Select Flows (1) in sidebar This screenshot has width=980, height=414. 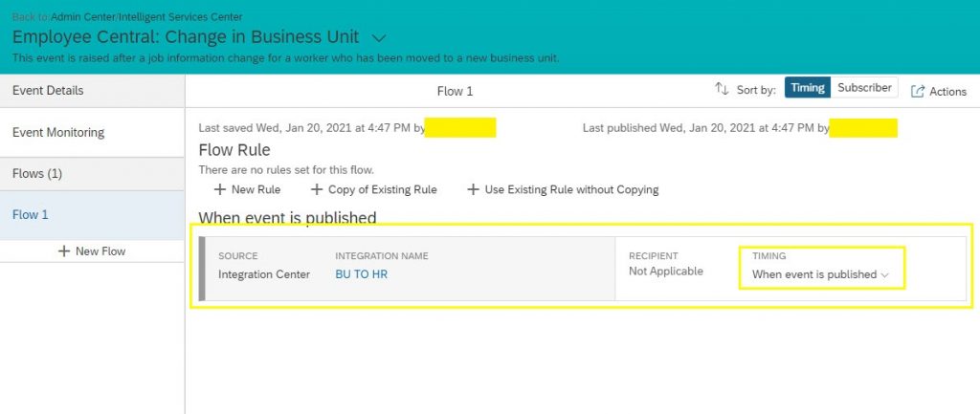(x=93, y=174)
